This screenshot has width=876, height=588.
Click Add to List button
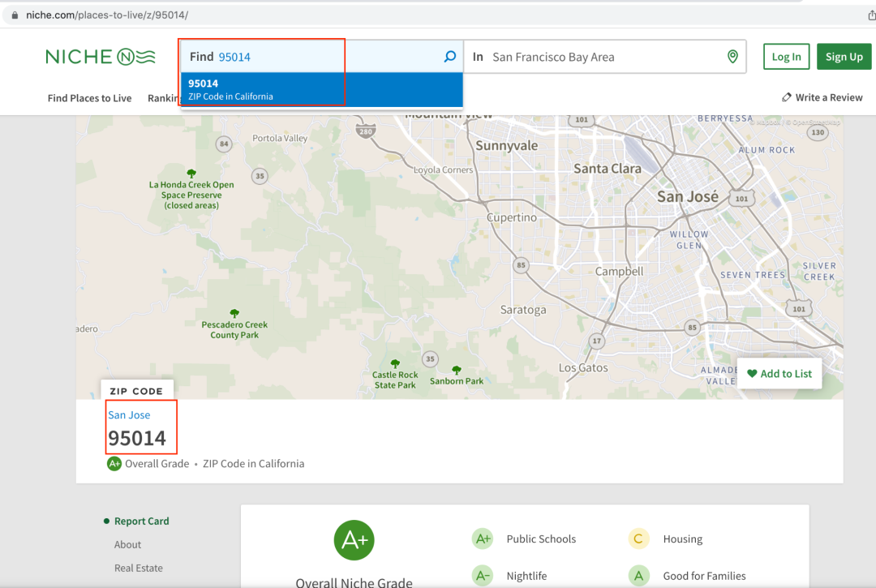(x=779, y=374)
